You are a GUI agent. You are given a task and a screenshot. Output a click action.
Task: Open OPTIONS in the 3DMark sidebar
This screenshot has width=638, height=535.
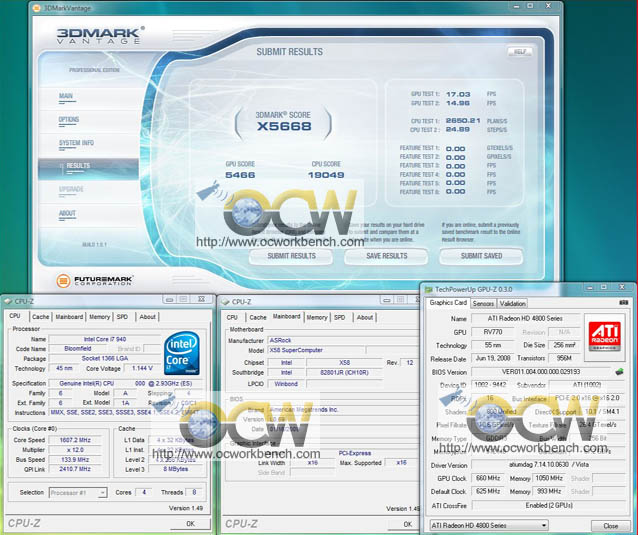pyautogui.click(x=69, y=120)
